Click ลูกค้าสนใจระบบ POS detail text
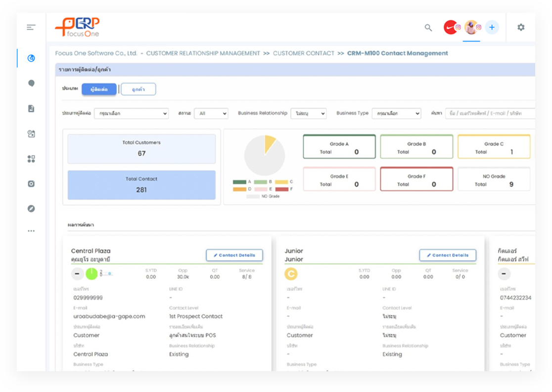The width and height of the screenshot is (552, 392). (x=192, y=335)
